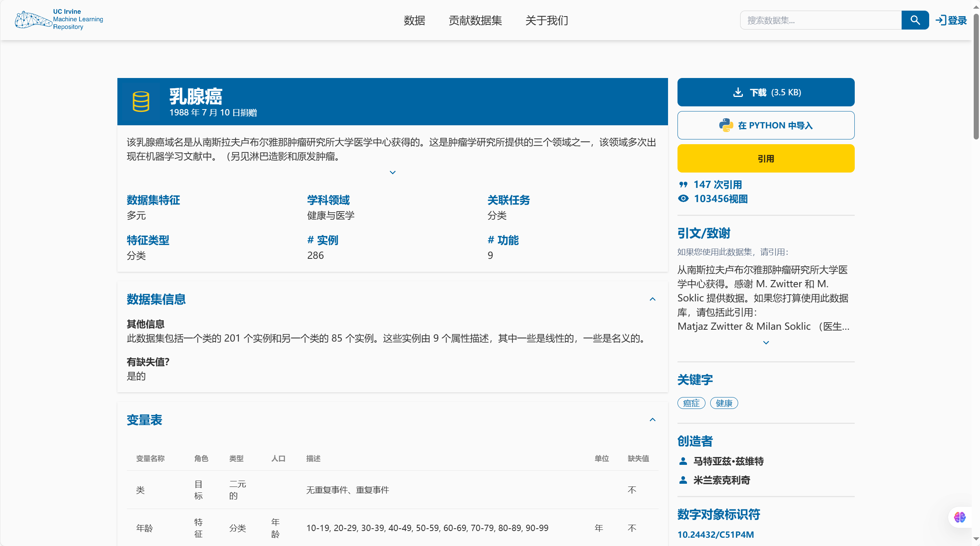The image size is (980, 546).
Task: Collapse the 数据集信息 section
Action: 652,299
